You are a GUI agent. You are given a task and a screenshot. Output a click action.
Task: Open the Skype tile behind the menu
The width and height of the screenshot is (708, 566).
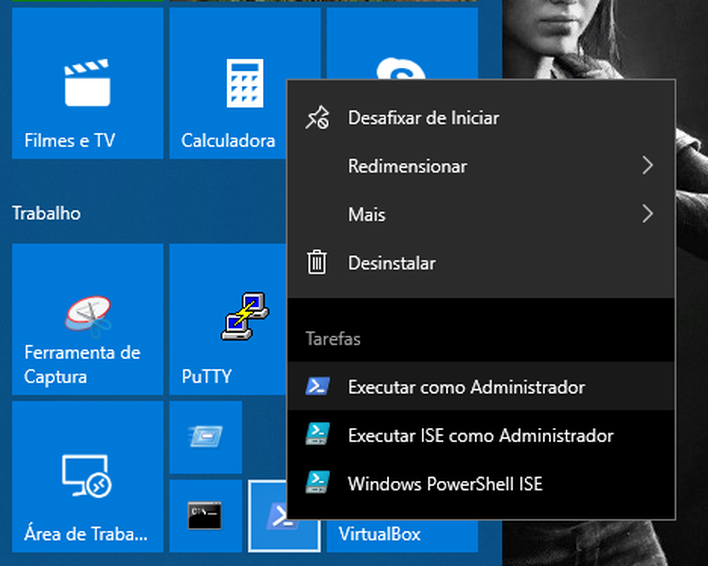(402, 43)
